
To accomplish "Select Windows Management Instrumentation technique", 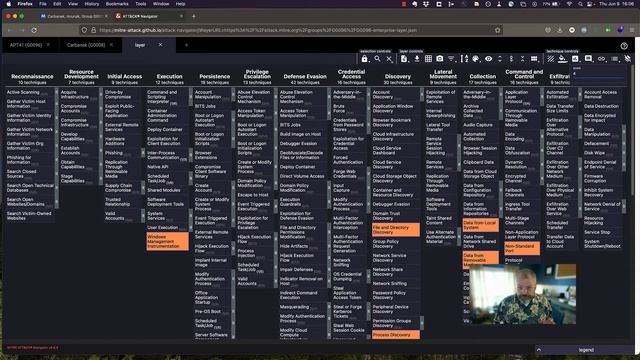I will [x=167, y=241].
